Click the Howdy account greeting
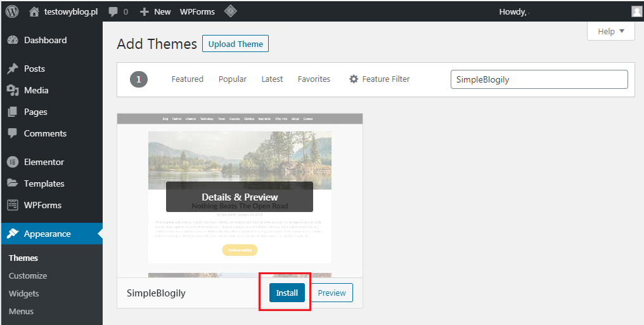 point(513,12)
